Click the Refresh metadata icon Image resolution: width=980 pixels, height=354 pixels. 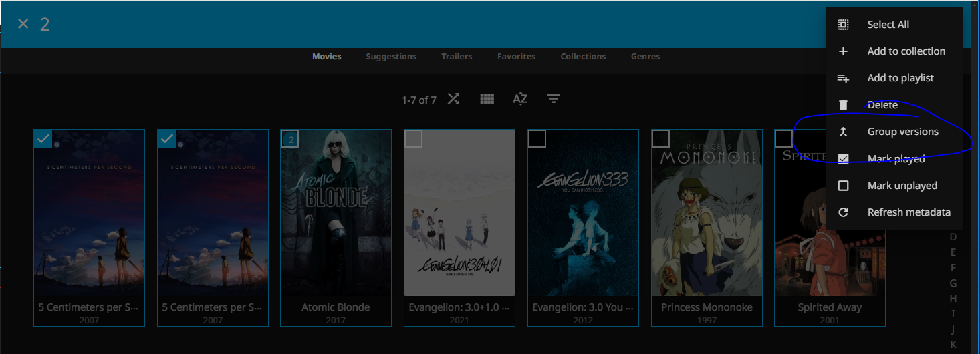[844, 212]
